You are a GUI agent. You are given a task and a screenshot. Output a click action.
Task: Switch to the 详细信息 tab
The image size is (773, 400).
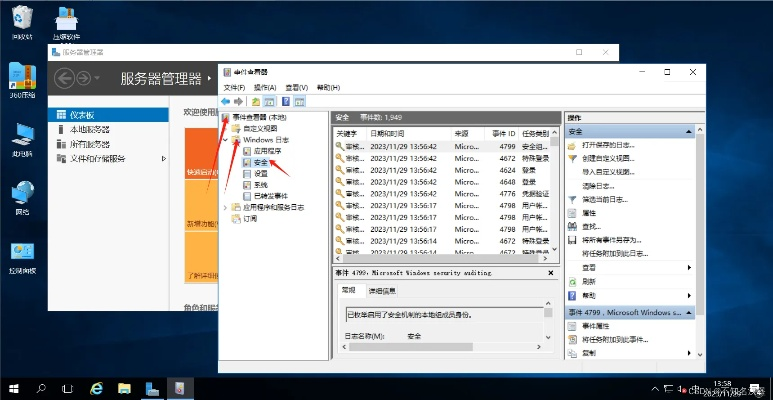tap(382, 291)
